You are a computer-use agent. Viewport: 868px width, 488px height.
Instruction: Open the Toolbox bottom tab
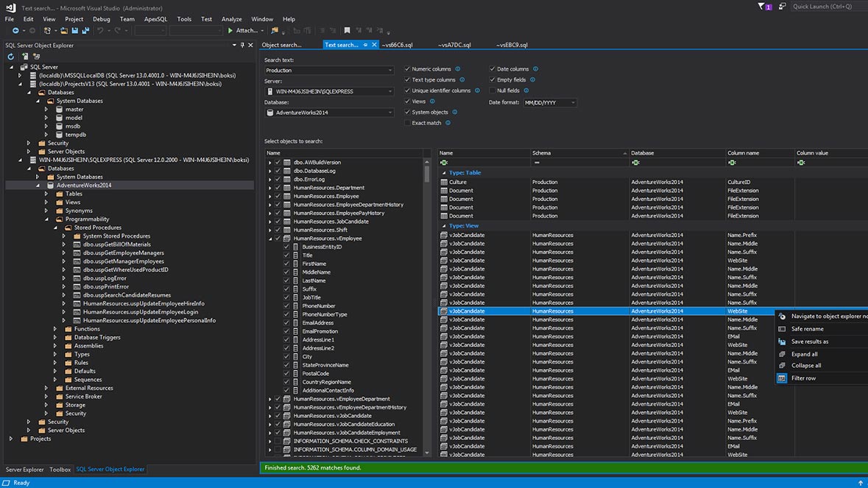point(60,469)
